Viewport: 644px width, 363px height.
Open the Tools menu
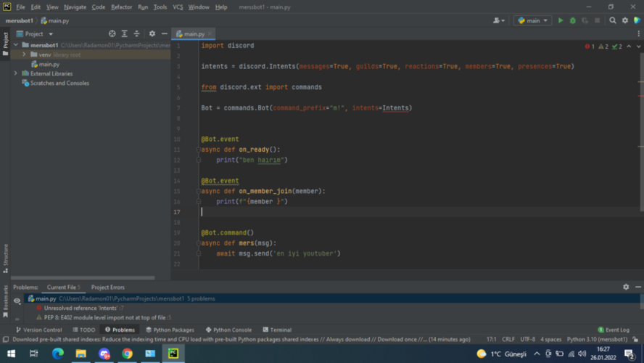pyautogui.click(x=160, y=7)
